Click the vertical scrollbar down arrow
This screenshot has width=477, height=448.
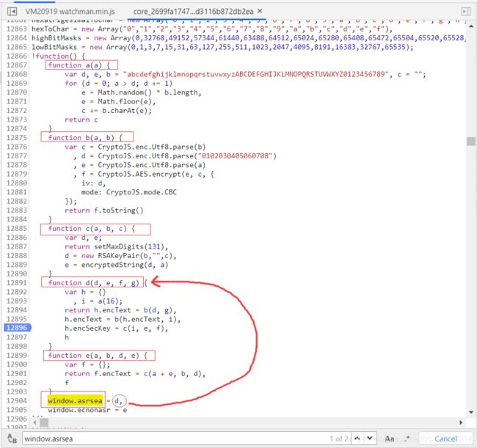(x=471, y=413)
